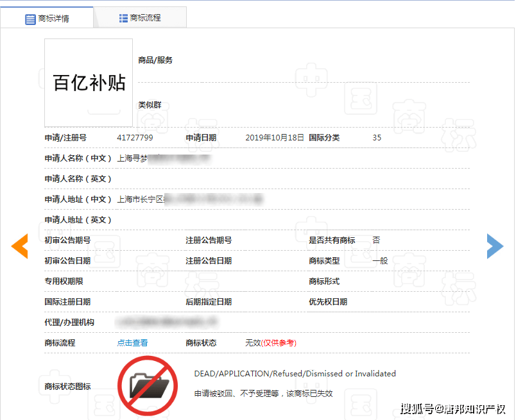Viewport: 516px width, 420px height.
Task: Click the 注册公告日期 label
Action: (x=209, y=261)
